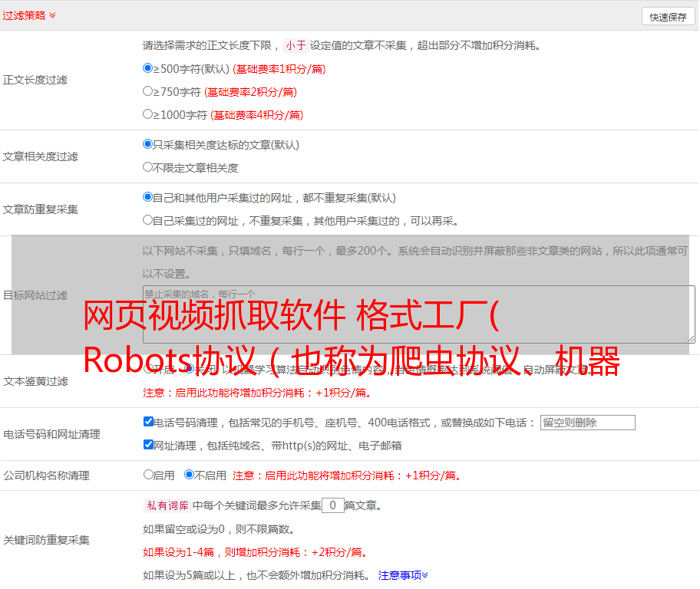
Task: Enable 公司机构名称清理 with 启用
Action: click(149, 475)
